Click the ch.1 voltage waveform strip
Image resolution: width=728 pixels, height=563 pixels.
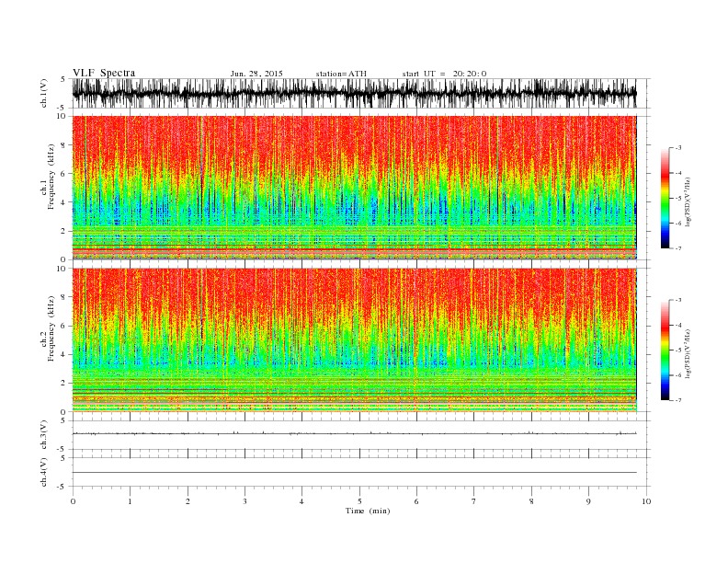[354, 93]
